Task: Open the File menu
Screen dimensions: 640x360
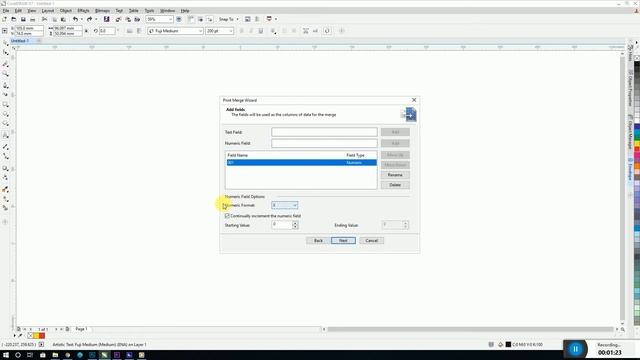Action: tap(6, 11)
